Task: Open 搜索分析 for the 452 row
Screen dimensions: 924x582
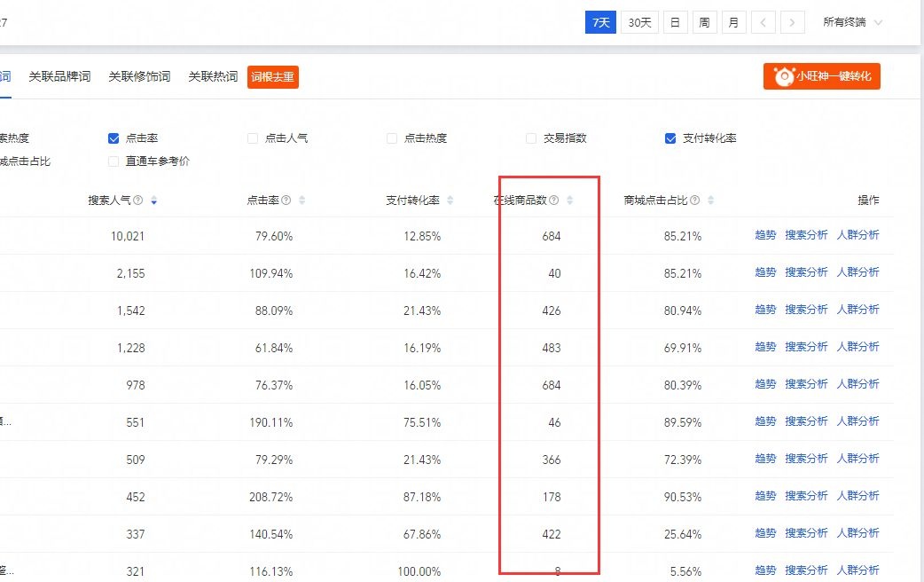Action: pyautogui.click(x=806, y=496)
